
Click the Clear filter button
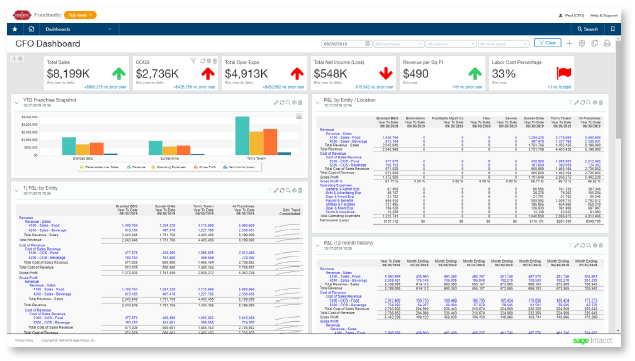(548, 43)
